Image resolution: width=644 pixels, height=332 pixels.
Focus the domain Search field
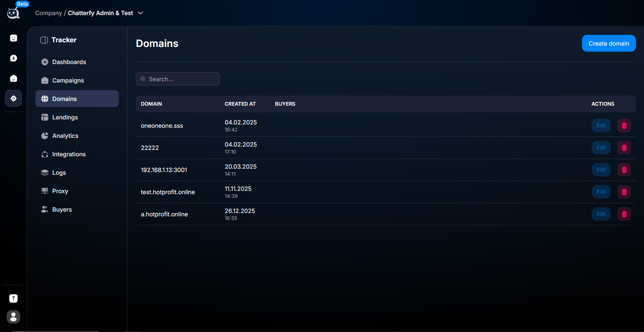pyautogui.click(x=178, y=79)
